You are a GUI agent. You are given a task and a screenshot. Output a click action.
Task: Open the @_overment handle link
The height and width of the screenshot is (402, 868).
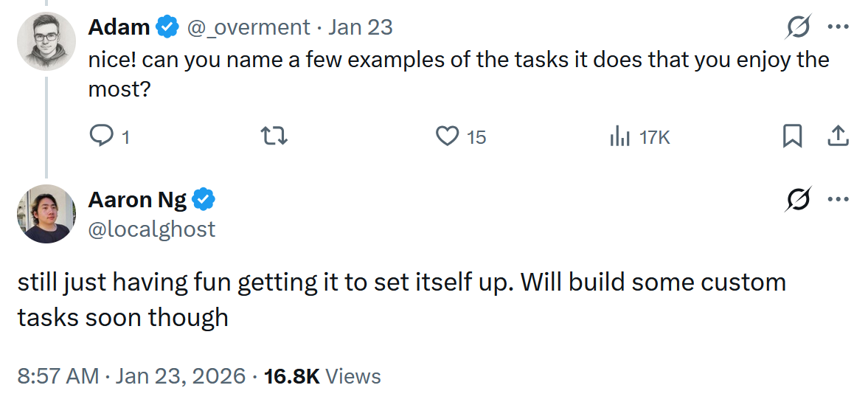pos(250,28)
